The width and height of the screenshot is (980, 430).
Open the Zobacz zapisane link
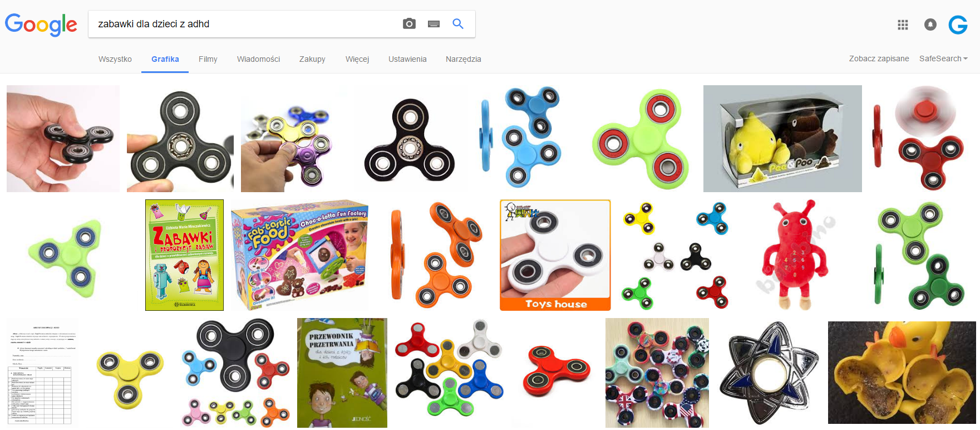pos(879,58)
